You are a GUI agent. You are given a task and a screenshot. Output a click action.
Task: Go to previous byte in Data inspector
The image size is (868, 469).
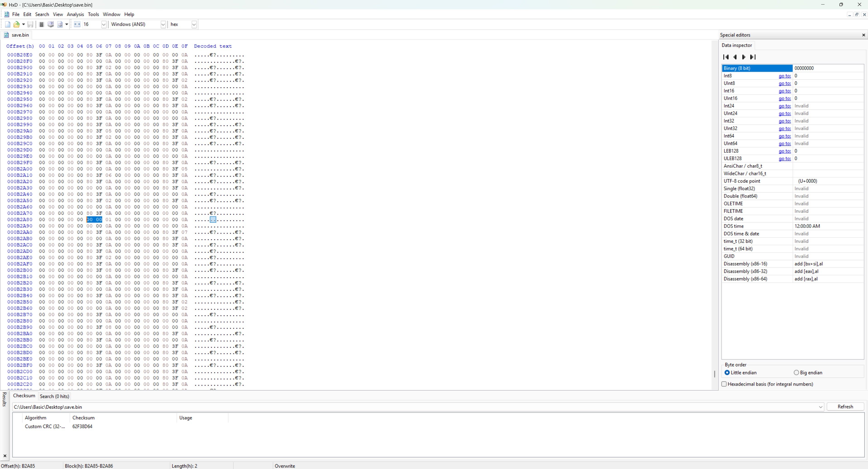[x=735, y=57]
